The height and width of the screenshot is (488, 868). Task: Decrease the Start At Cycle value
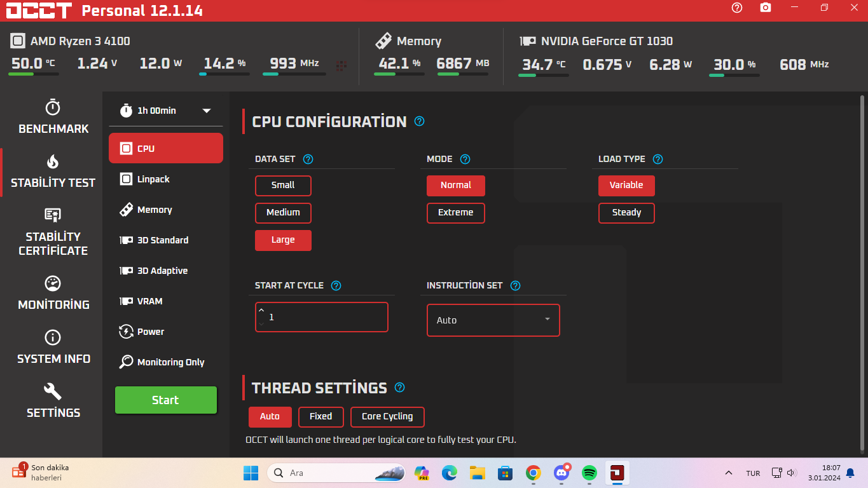(261, 324)
